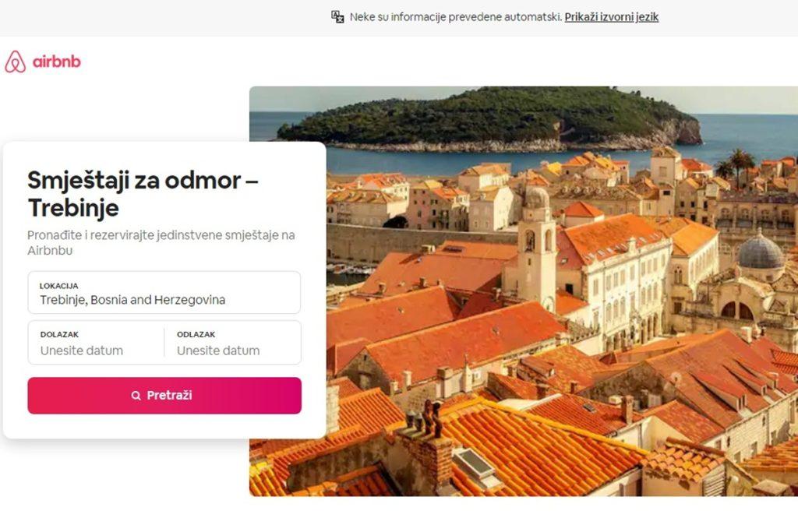Screen dimensions: 798x532
Task: Click the Pretraži search button
Action: click(164, 395)
